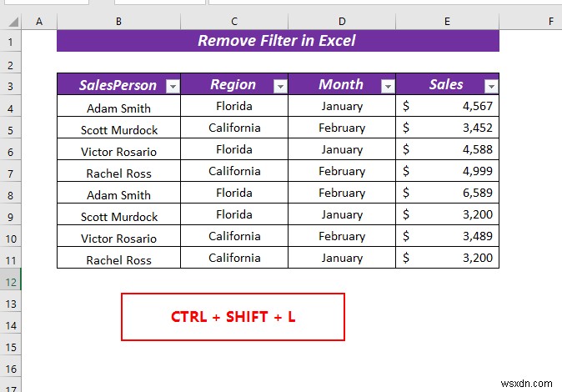Expand the Month column filter
562x392 pixels.
click(x=388, y=87)
